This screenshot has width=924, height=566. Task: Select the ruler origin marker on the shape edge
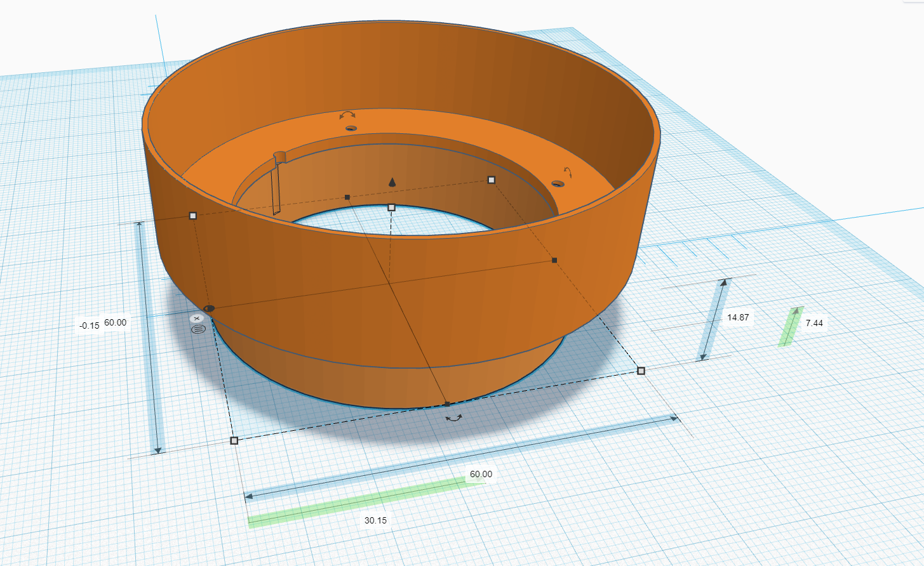pos(209,309)
